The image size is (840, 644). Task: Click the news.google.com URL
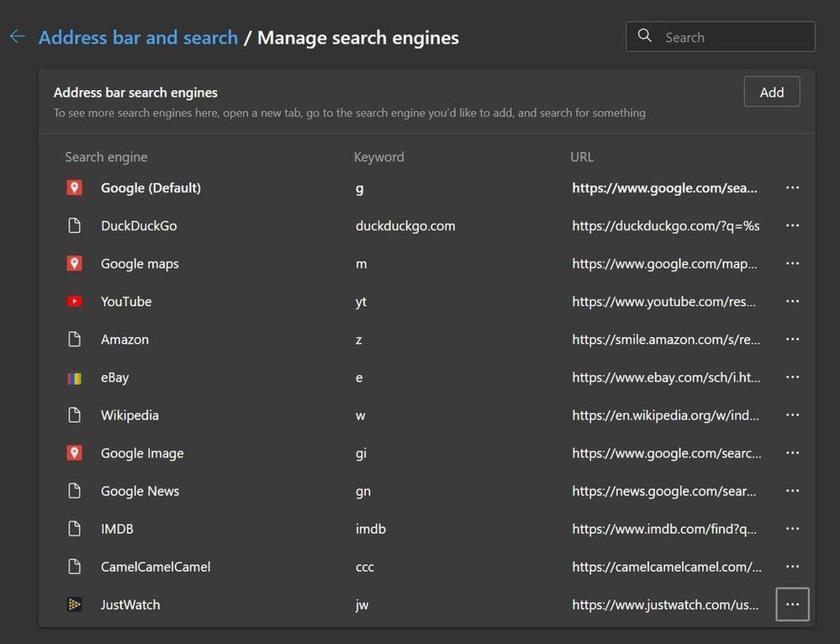pos(664,491)
